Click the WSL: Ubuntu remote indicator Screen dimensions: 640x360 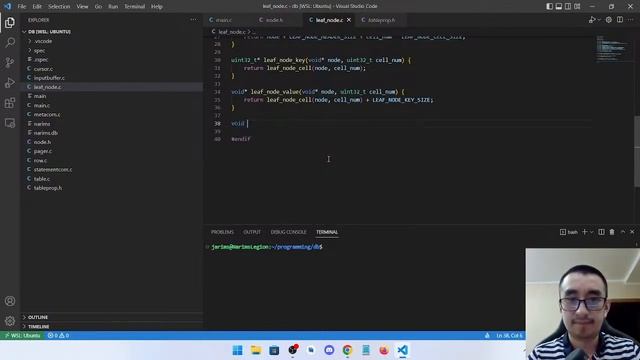coord(22,336)
